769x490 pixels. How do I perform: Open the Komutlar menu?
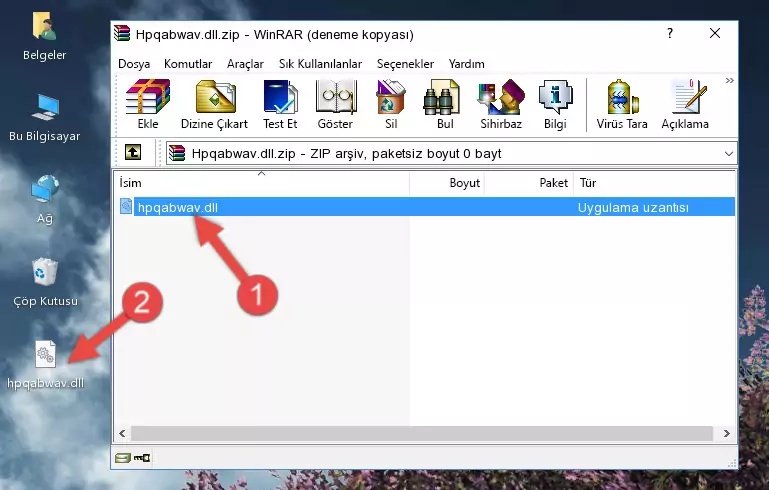point(188,64)
